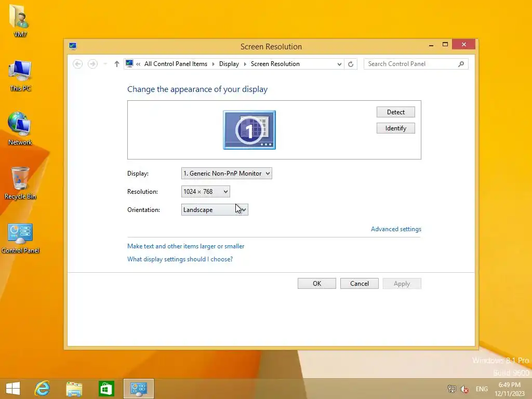Click the ENG language indicator
Image resolution: width=532 pixels, height=399 pixels.
[x=482, y=389]
